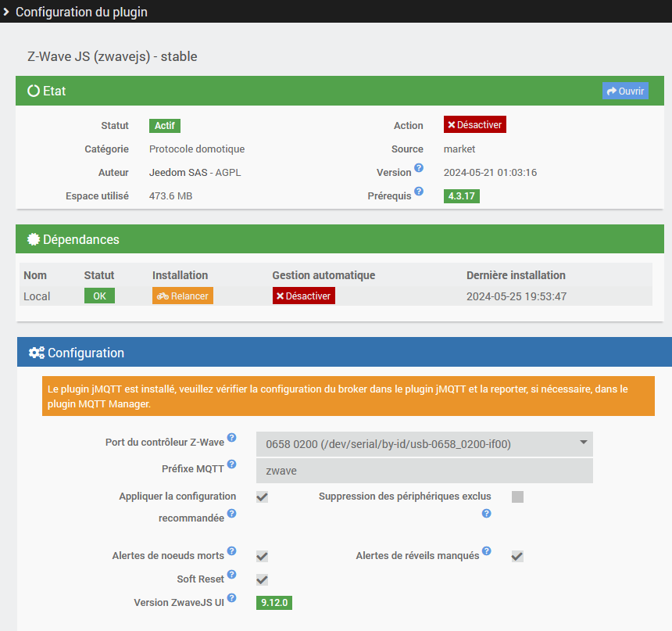This screenshot has height=631, width=672.
Task: Click help icon beside Port du contrôleur Z-Wave
Action: pos(231,438)
